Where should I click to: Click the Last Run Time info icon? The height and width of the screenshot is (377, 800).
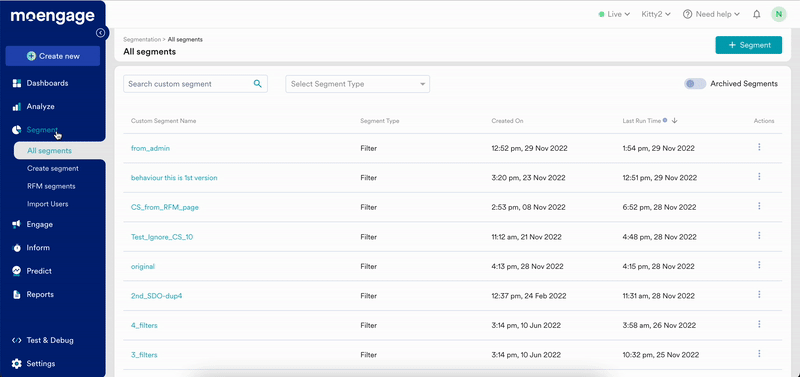(665, 120)
